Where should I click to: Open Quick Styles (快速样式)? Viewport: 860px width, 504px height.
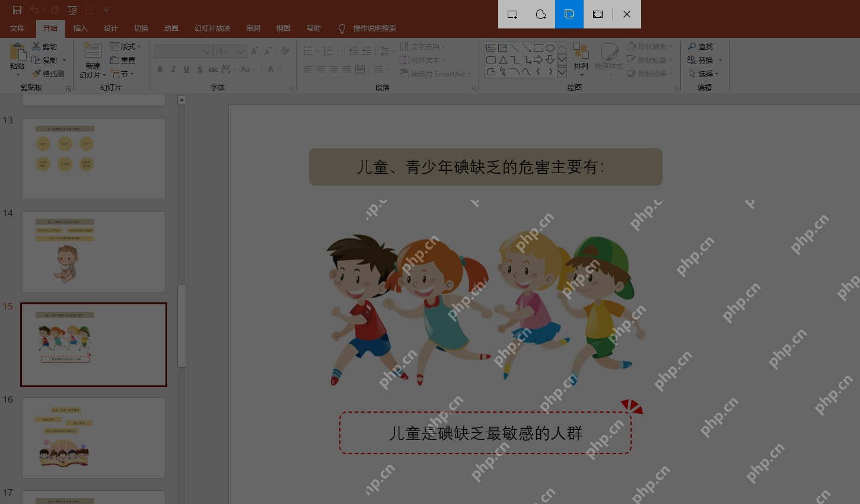[x=609, y=59]
